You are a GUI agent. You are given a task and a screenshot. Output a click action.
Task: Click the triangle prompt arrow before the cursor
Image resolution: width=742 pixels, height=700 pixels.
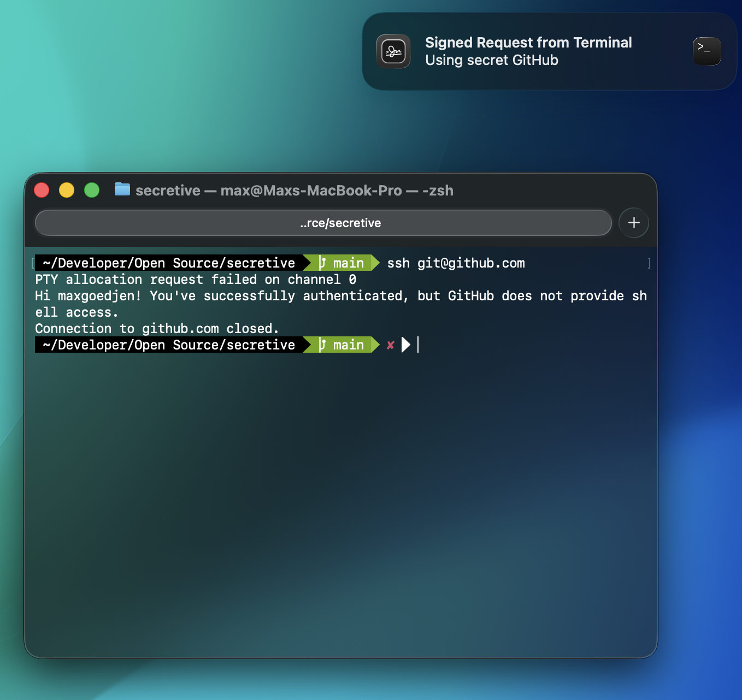coord(405,345)
